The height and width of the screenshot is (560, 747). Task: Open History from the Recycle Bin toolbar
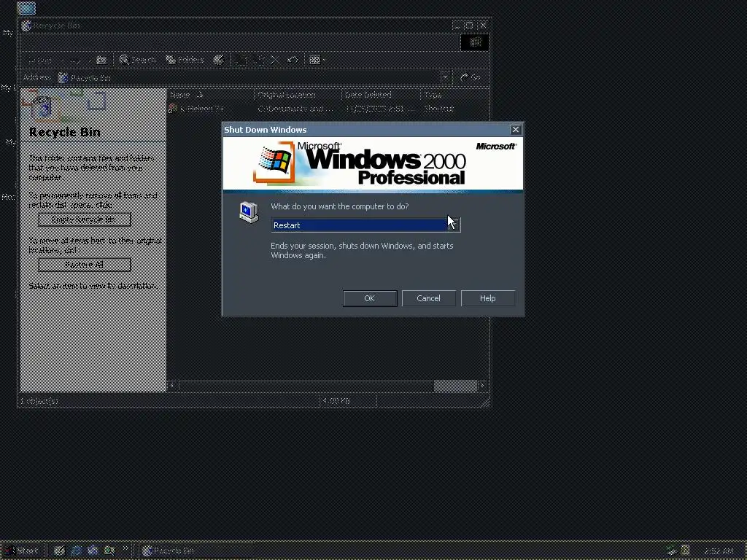219,60
